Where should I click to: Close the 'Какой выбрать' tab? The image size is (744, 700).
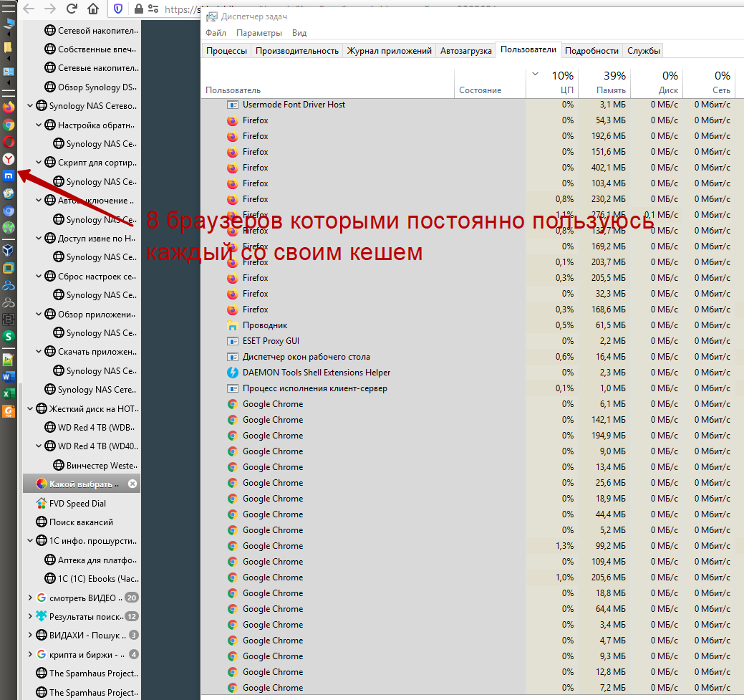coord(132,484)
